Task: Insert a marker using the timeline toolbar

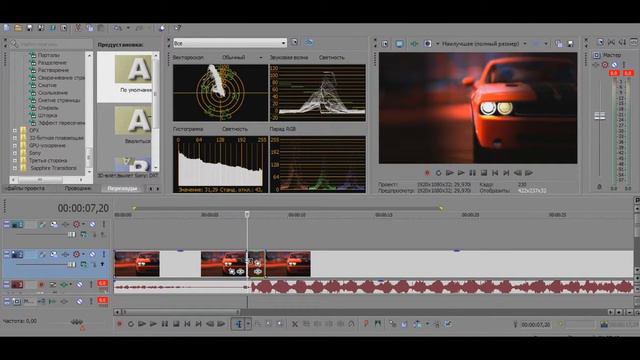Action: tap(366, 324)
